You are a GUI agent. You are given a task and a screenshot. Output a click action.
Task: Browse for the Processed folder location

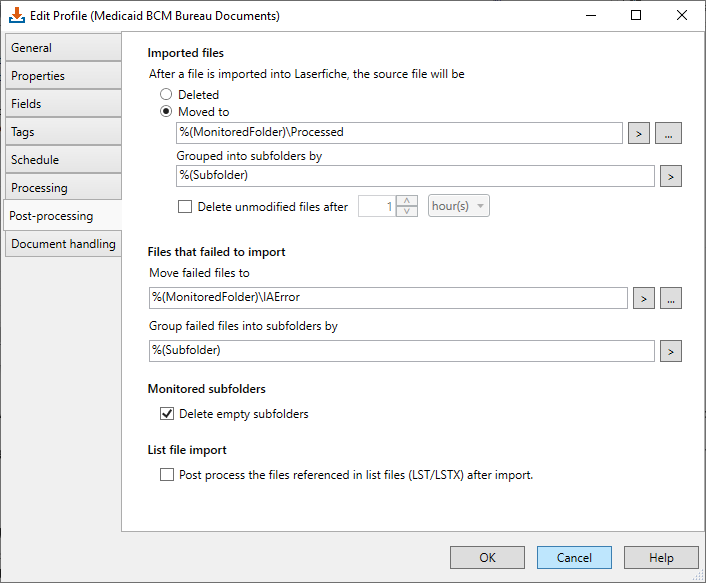(668, 133)
